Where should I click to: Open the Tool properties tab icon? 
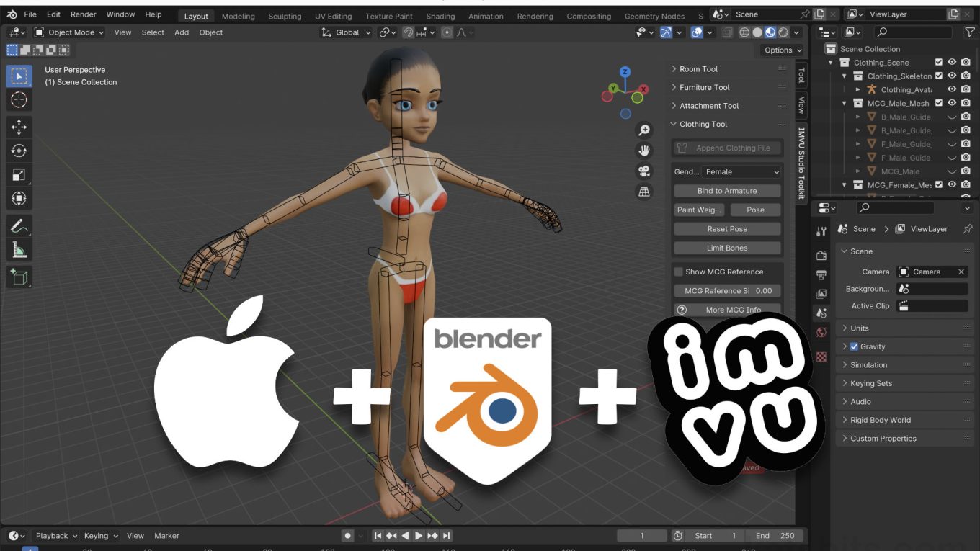point(821,231)
